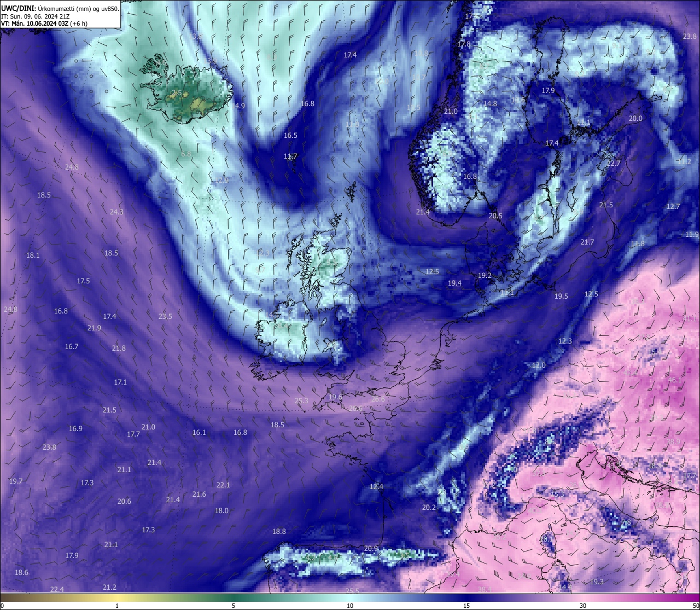
Task: Click the 24.3 value label
Action: (116, 212)
